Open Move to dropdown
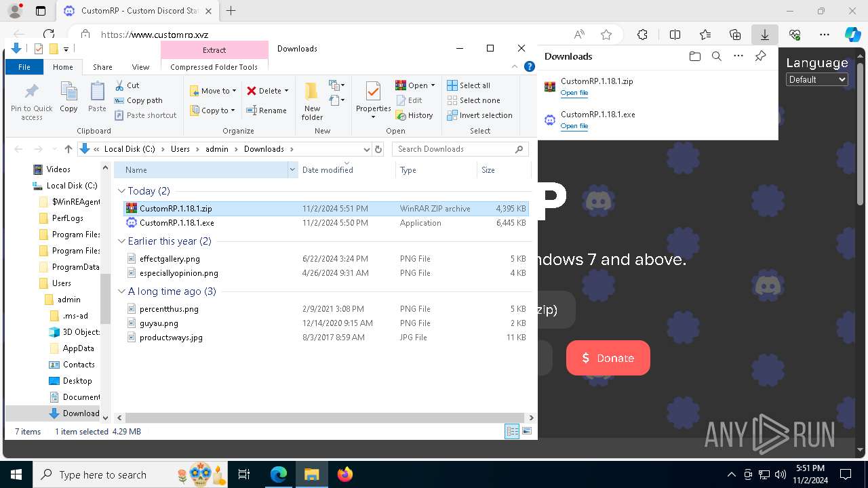The height and width of the screenshot is (488, 868). [x=213, y=91]
